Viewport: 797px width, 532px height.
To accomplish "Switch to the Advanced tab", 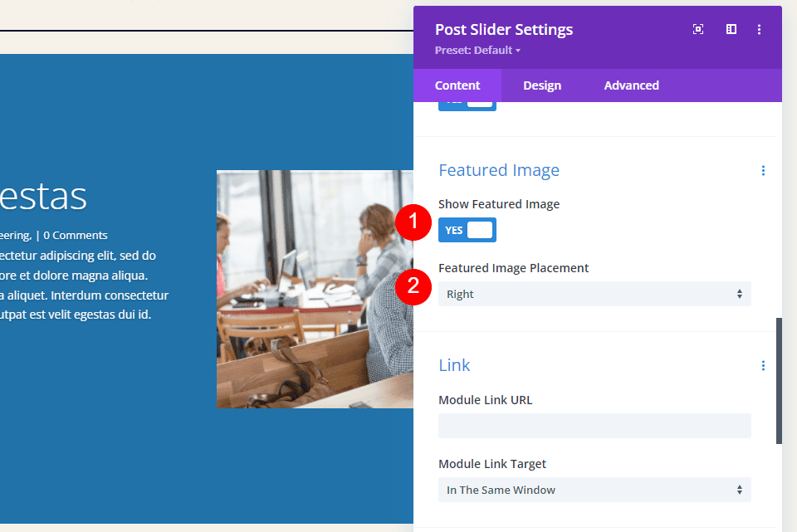I will [631, 85].
